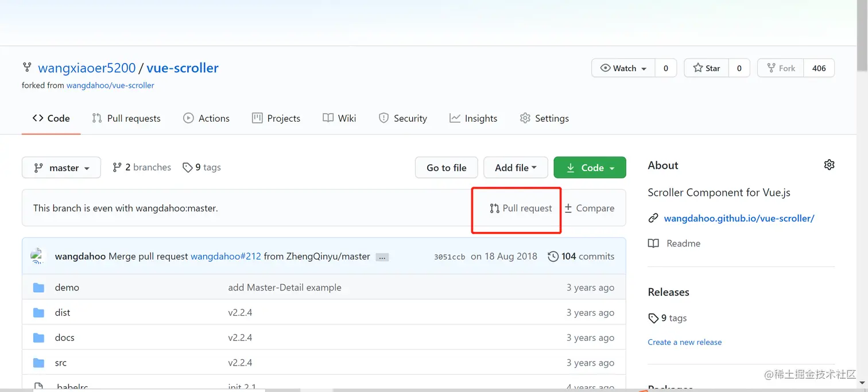Screen dimensions: 868x392
Task: Open the vue-scroller repository link
Action: click(x=183, y=68)
